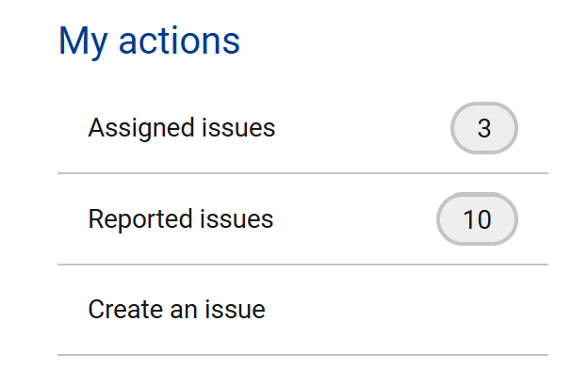Click the Assigned issues label text

pos(182,128)
